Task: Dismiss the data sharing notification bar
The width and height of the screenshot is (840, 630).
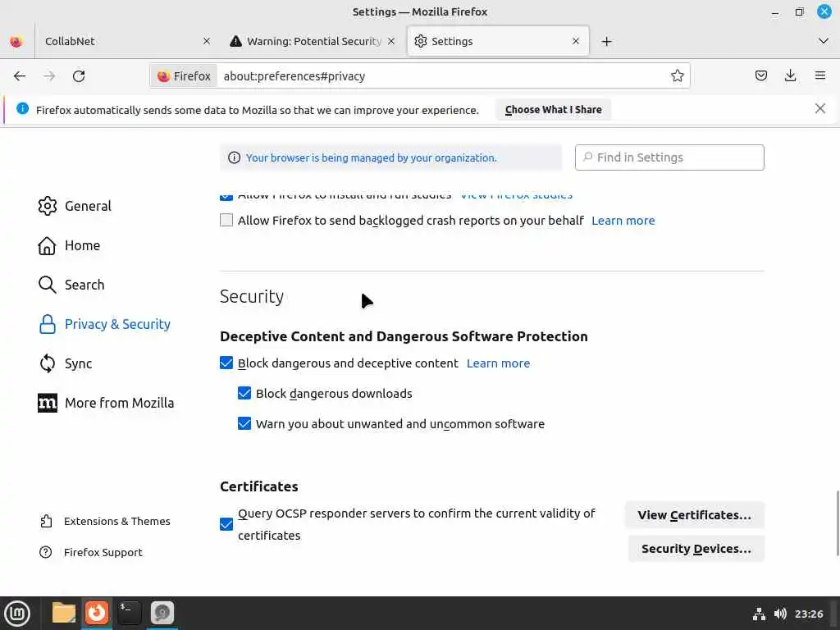Action: click(x=819, y=109)
